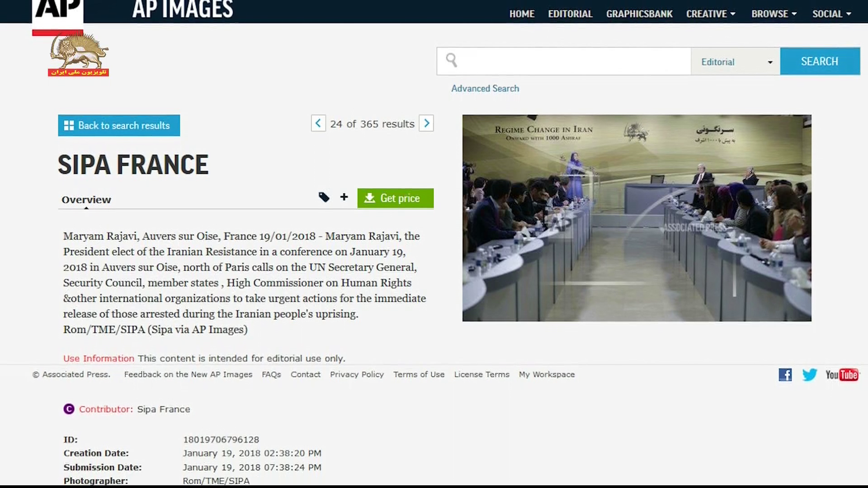The width and height of the screenshot is (868, 488).
Task: Open the License Terms link
Action: pos(481,375)
